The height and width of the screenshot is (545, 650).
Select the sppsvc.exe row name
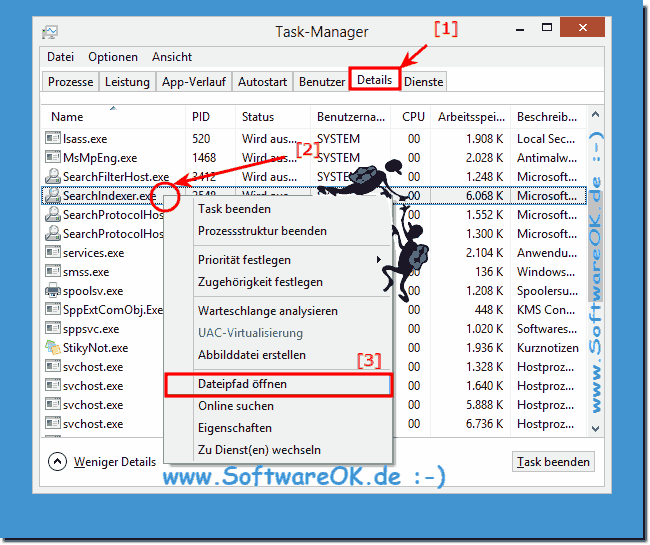[91, 329]
